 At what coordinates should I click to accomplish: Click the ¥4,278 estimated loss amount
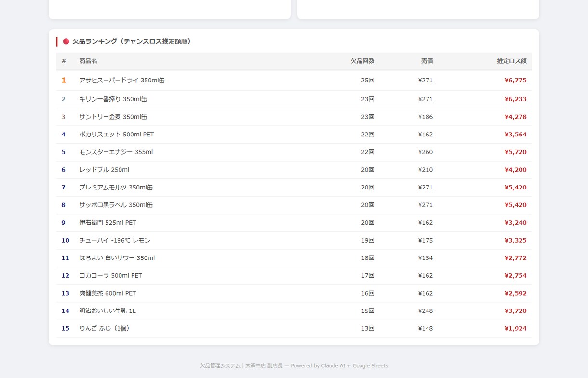coord(516,117)
